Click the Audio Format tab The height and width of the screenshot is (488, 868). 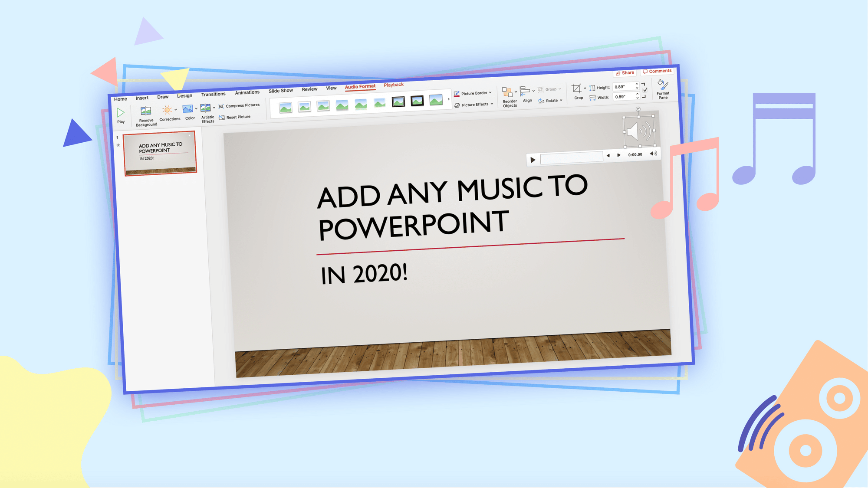click(x=359, y=85)
